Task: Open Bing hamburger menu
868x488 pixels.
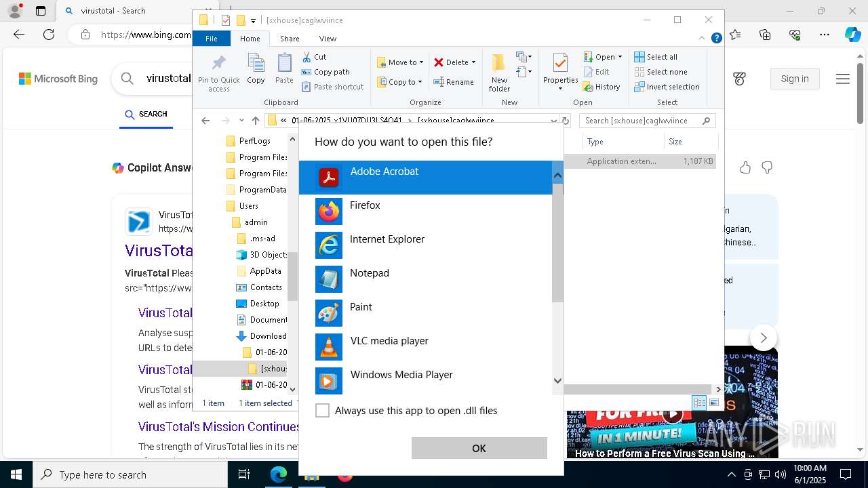Action: [x=843, y=79]
